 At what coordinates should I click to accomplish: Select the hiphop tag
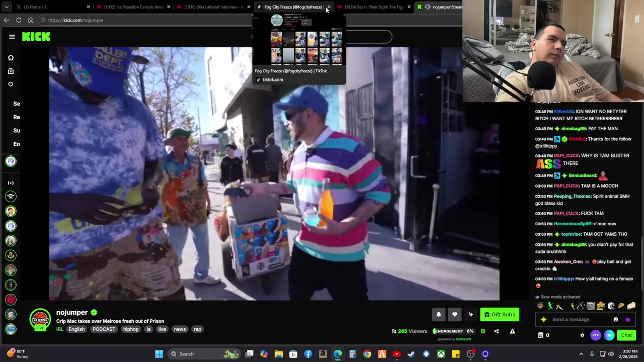(131, 329)
